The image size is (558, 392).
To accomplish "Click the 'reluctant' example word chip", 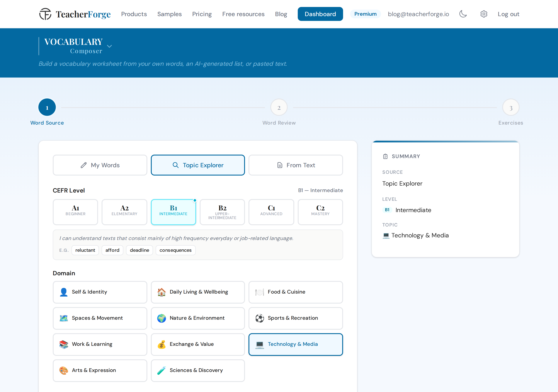I will [x=85, y=250].
